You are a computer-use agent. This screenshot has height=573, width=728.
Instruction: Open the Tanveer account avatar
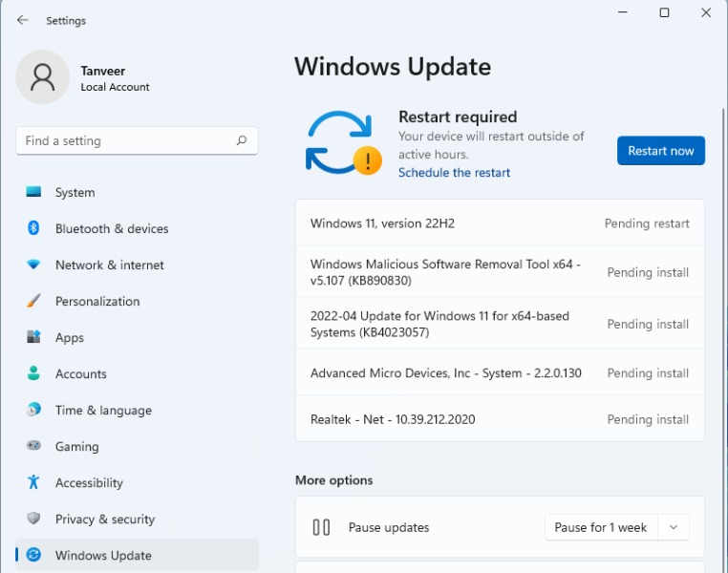point(43,77)
